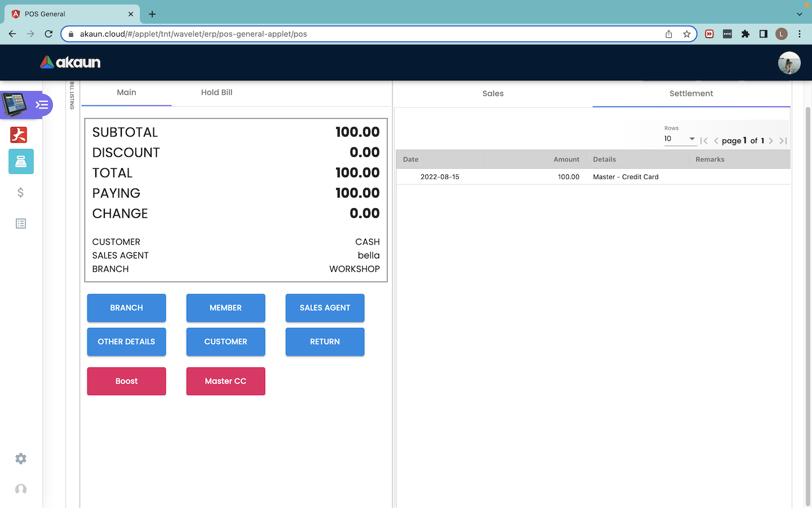
Task: Go to the previous settlement page
Action: coord(716,141)
